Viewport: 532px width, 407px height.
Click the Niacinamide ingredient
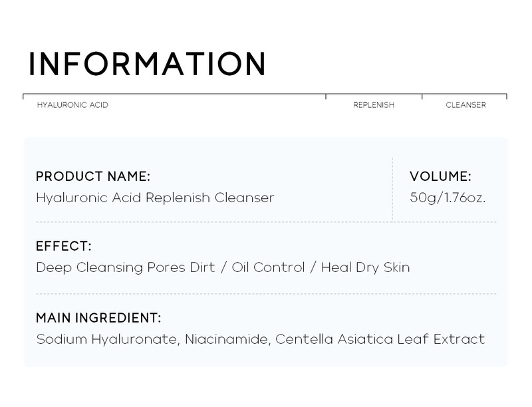(x=219, y=339)
